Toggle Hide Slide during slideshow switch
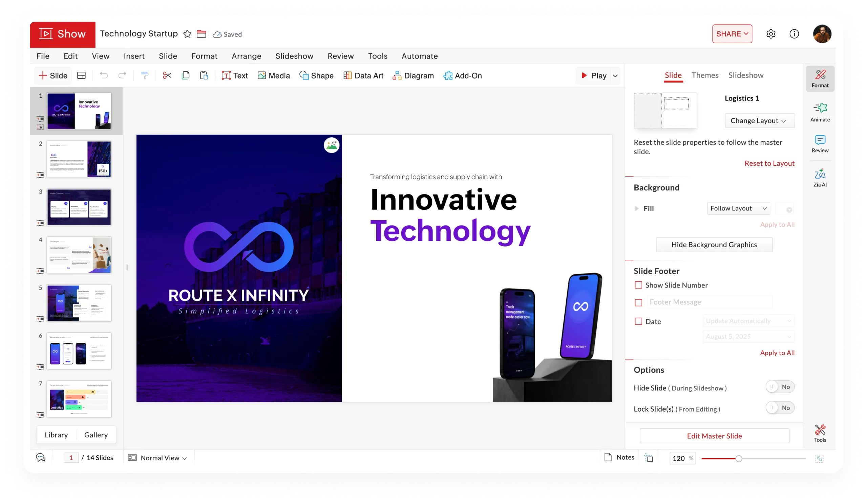866x504 pixels. tap(779, 387)
